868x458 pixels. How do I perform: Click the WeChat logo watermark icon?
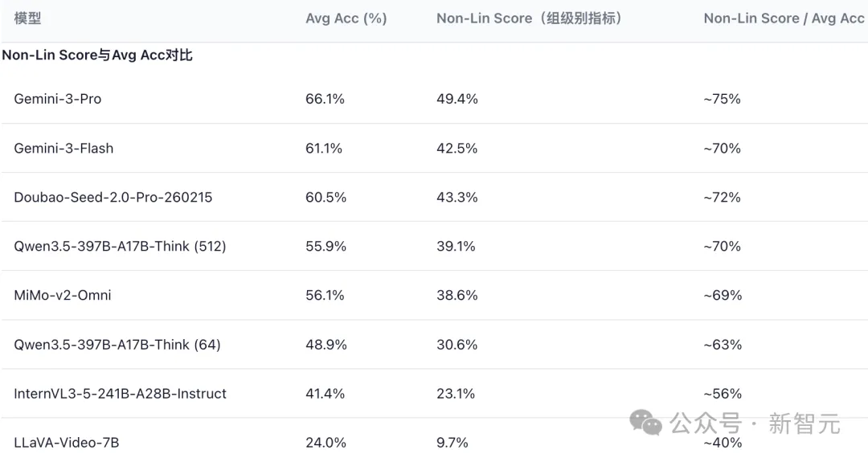pyautogui.click(x=646, y=422)
